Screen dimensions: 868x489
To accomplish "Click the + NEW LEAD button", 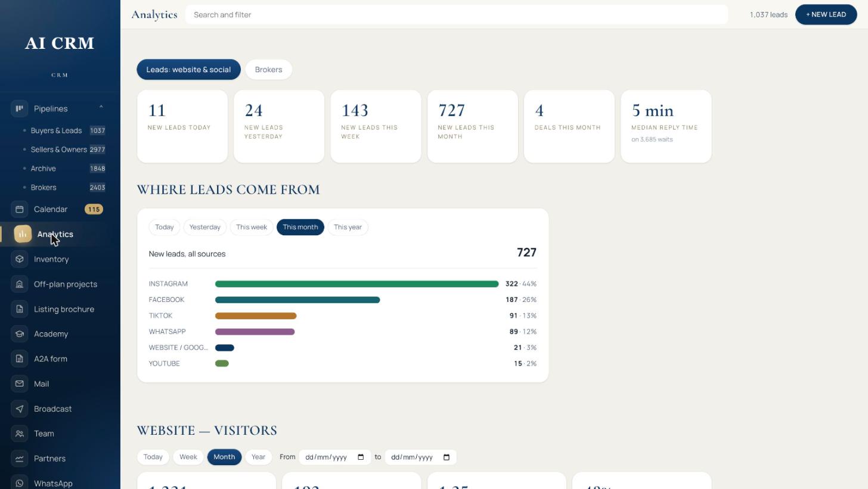I will [x=826, y=14].
